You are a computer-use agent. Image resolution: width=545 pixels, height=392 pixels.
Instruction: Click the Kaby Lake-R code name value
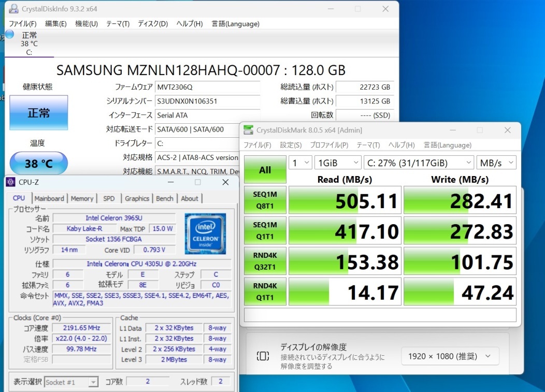[84, 229]
